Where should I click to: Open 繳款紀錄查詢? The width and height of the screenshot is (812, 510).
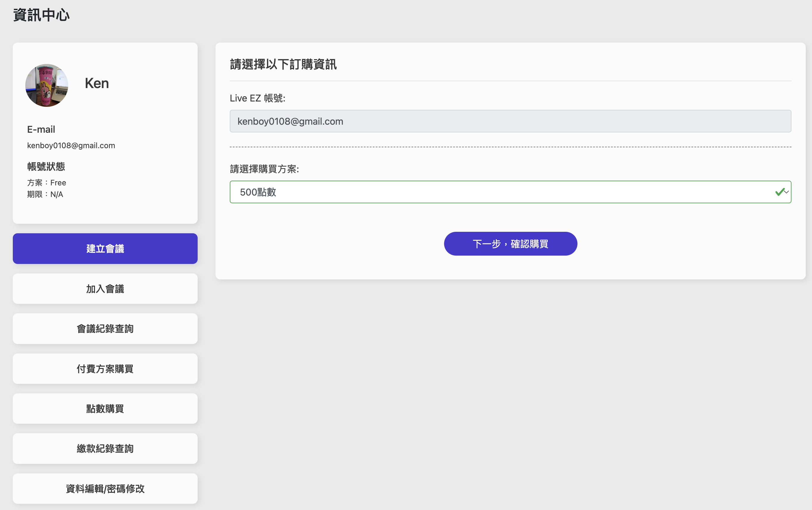[105, 448]
